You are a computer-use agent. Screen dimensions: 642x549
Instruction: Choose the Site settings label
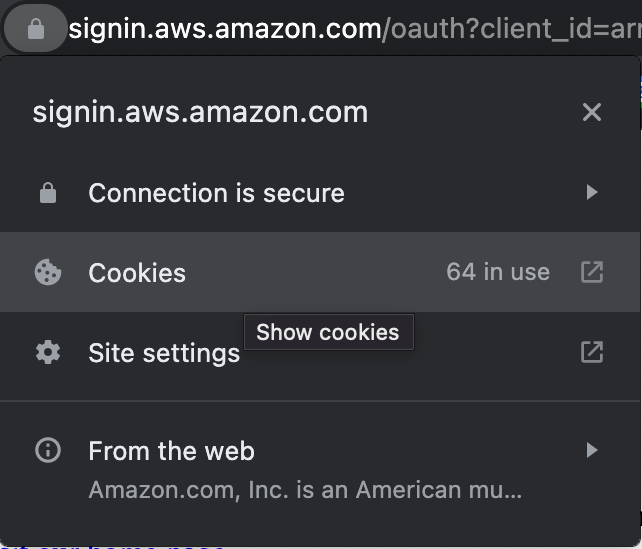[x=164, y=353]
